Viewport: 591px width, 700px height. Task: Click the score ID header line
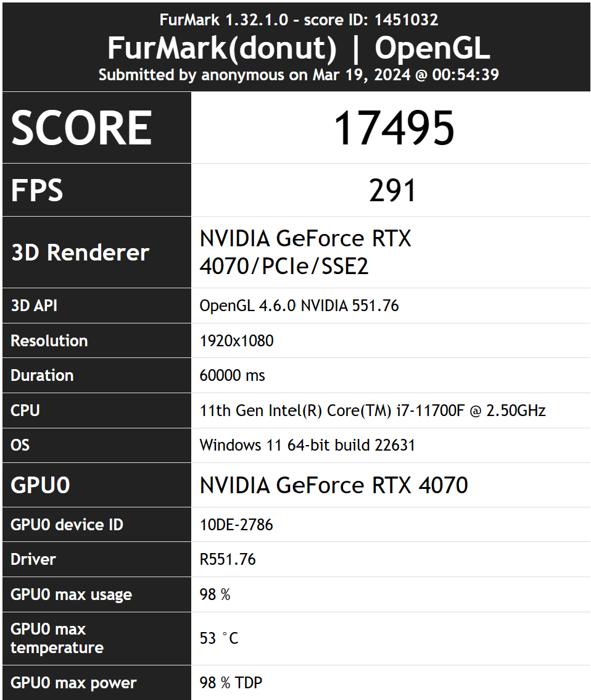[x=299, y=20]
